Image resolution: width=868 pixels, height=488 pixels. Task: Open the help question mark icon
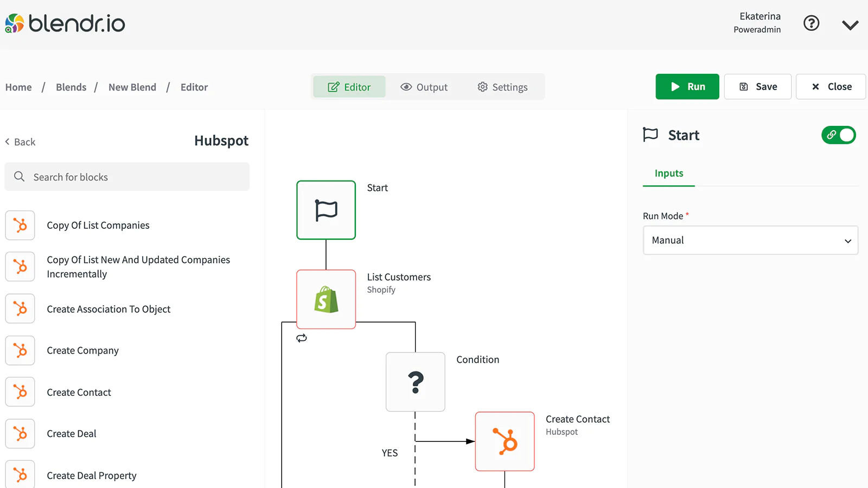point(811,23)
